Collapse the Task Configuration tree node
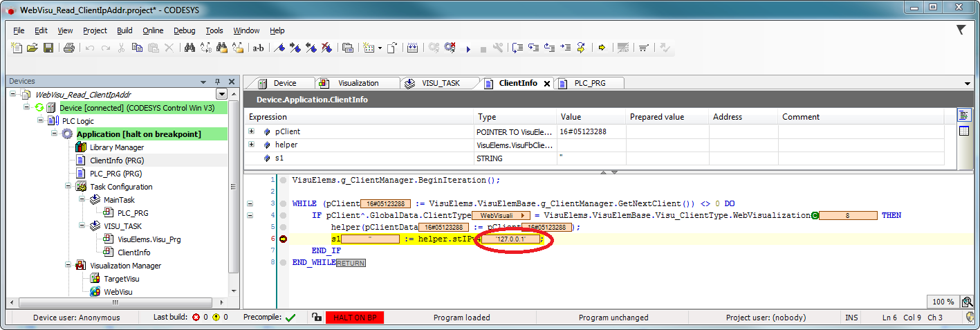980x330 pixels. pos(68,187)
